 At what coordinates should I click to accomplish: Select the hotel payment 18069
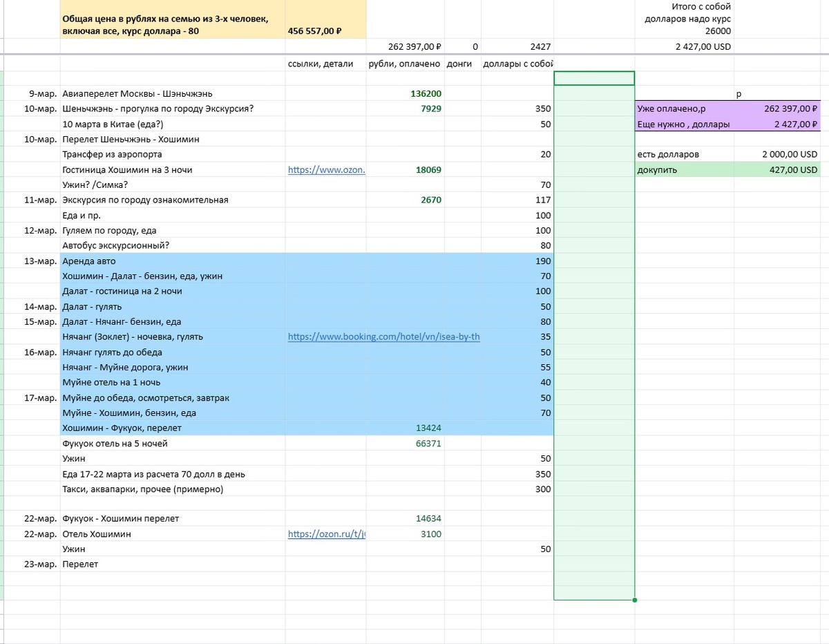(406, 170)
